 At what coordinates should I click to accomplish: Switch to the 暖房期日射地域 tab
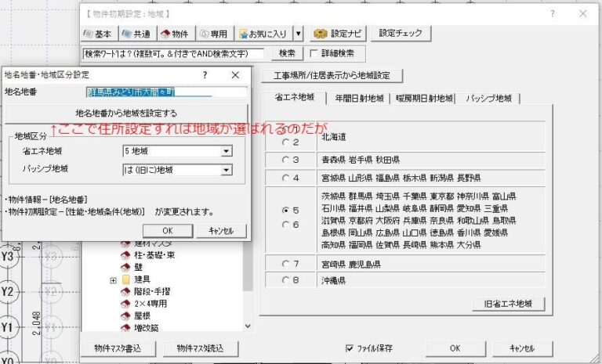pyautogui.click(x=424, y=99)
